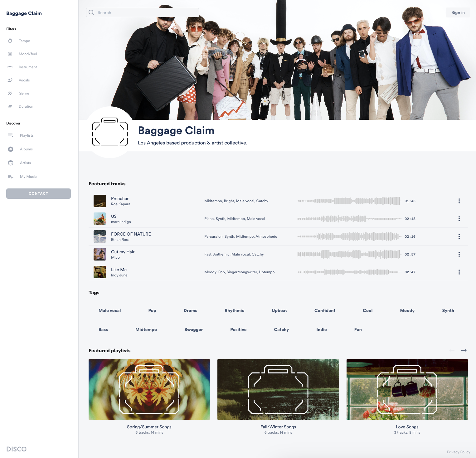
Task: Open Artists in Discover
Action: (x=26, y=163)
